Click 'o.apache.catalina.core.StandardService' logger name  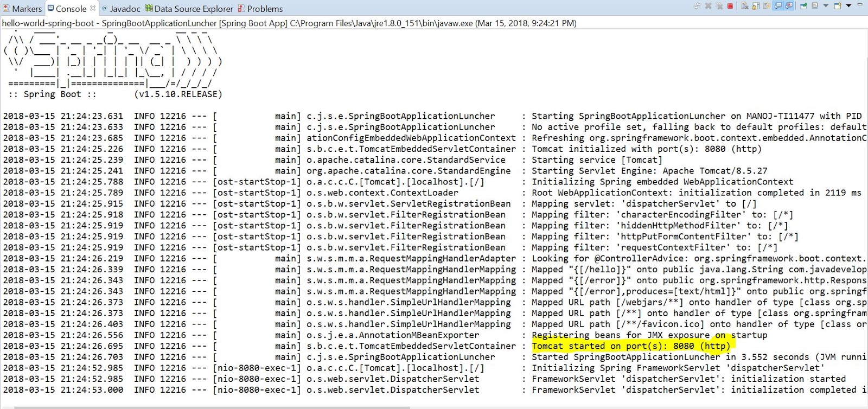pos(406,160)
